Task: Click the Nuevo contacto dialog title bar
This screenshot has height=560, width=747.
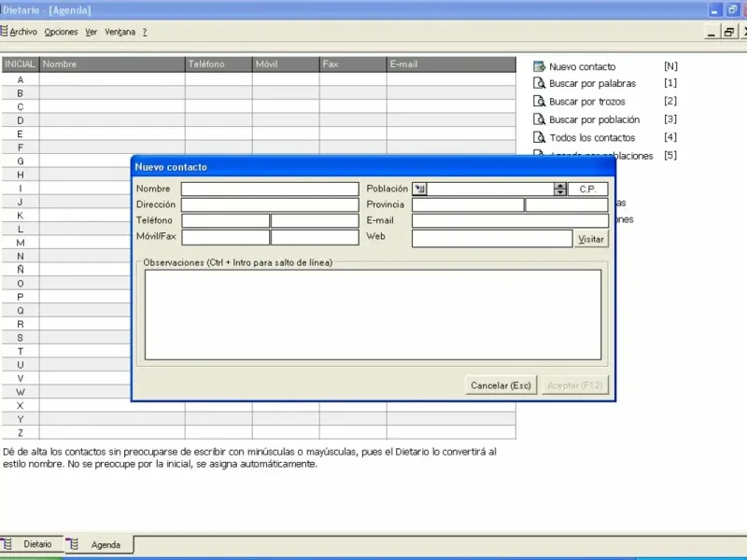Action: pos(373,167)
